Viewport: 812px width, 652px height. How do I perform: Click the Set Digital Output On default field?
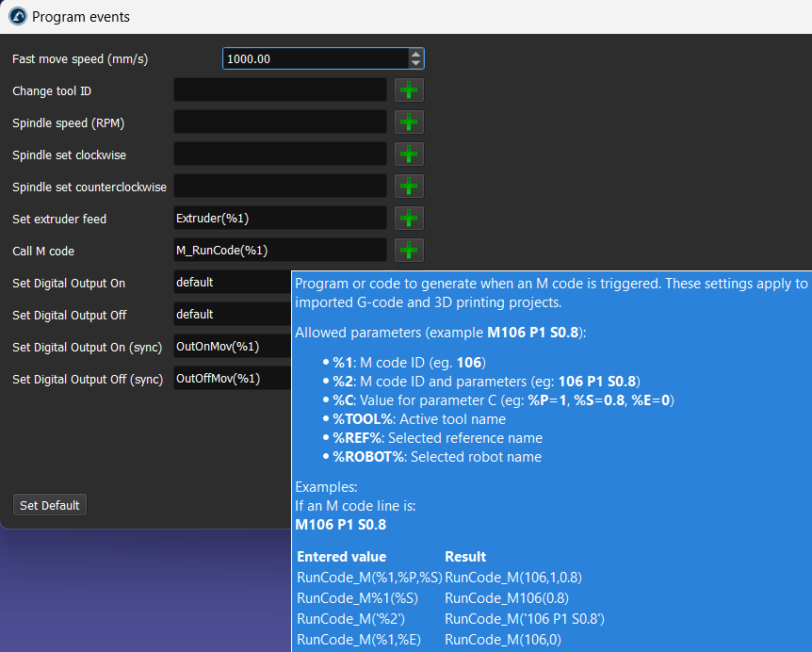tap(232, 283)
